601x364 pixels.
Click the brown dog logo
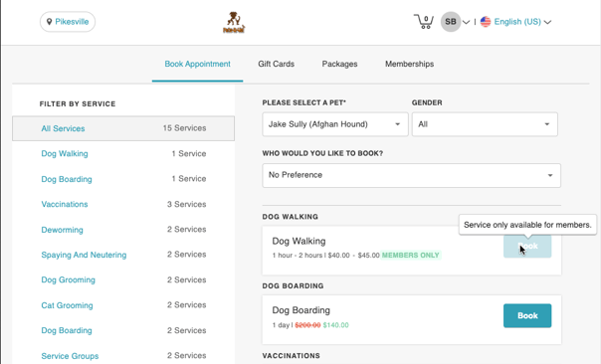click(234, 22)
